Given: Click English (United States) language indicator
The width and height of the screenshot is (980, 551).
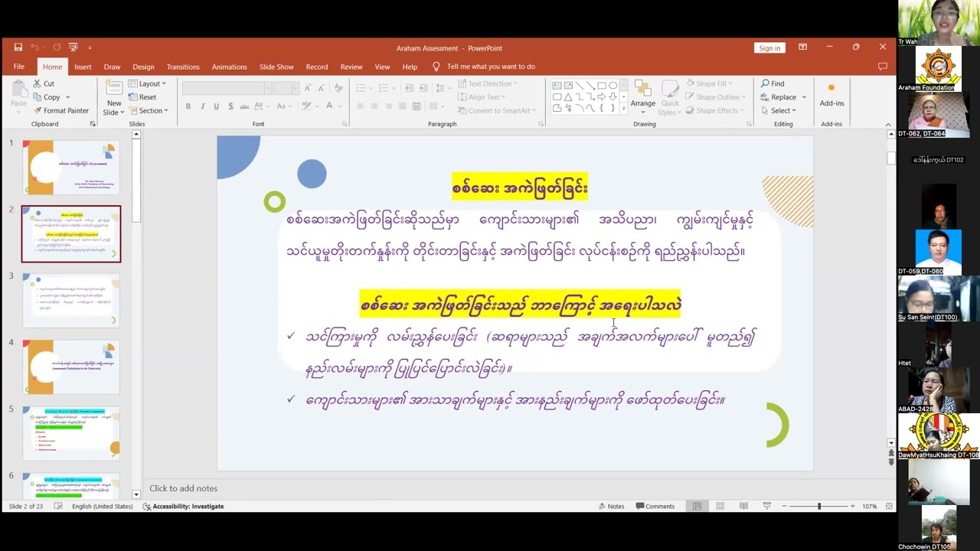Looking at the screenshot, I should pyautogui.click(x=103, y=506).
